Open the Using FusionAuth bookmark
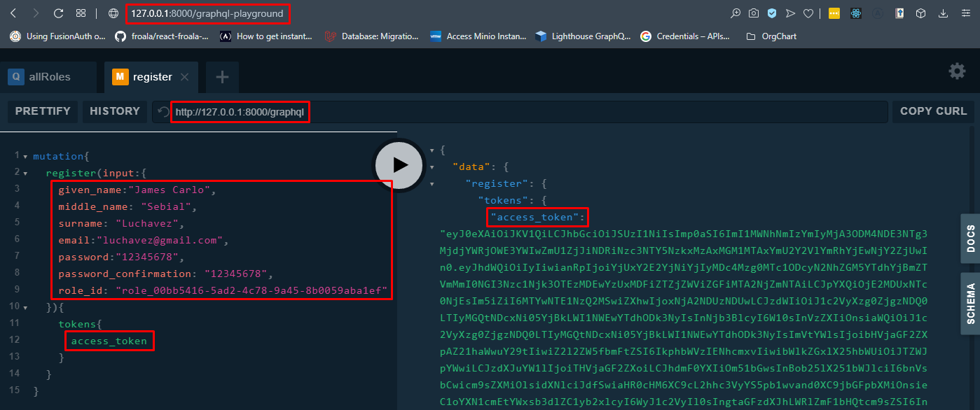This screenshot has width=980, height=410. (59, 36)
